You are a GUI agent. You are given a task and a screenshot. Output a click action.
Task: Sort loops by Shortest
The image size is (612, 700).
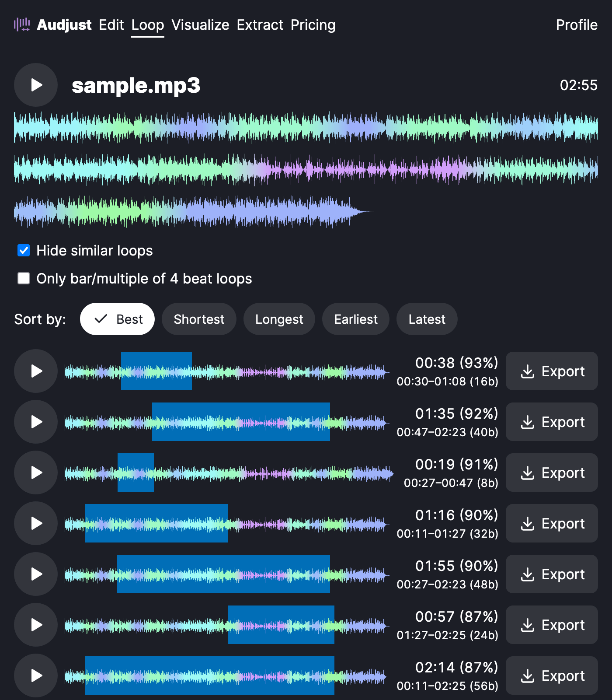[199, 319]
